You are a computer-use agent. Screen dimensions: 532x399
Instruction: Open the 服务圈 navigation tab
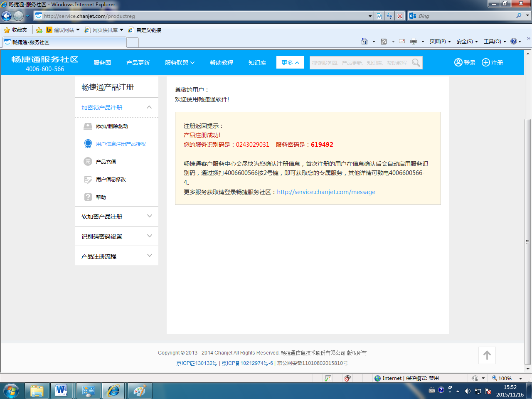(102, 63)
